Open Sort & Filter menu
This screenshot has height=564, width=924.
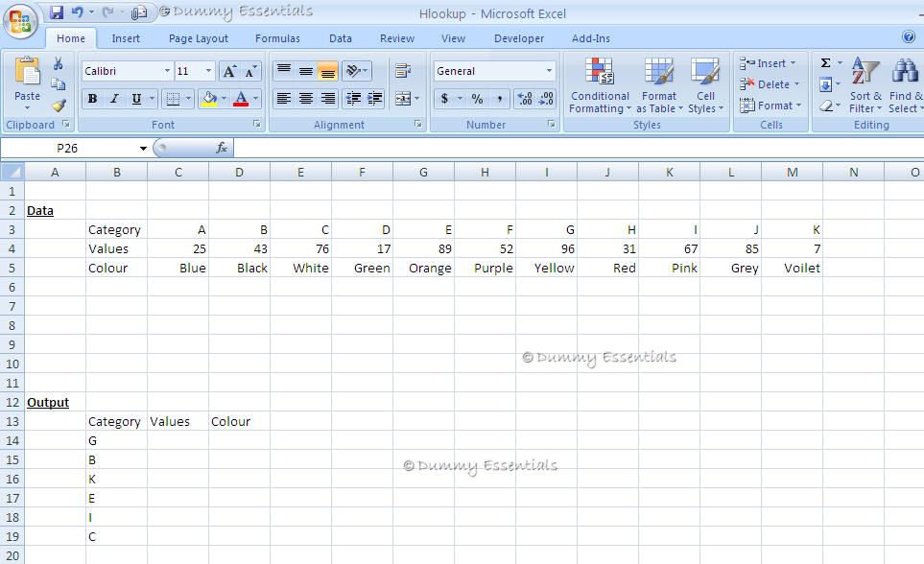[865, 85]
